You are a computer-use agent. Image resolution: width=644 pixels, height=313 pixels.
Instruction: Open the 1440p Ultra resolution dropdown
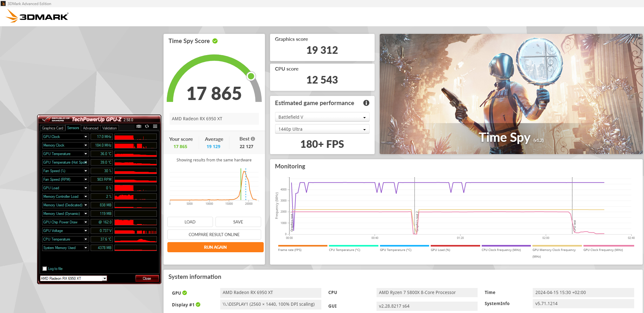(x=322, y=129)
